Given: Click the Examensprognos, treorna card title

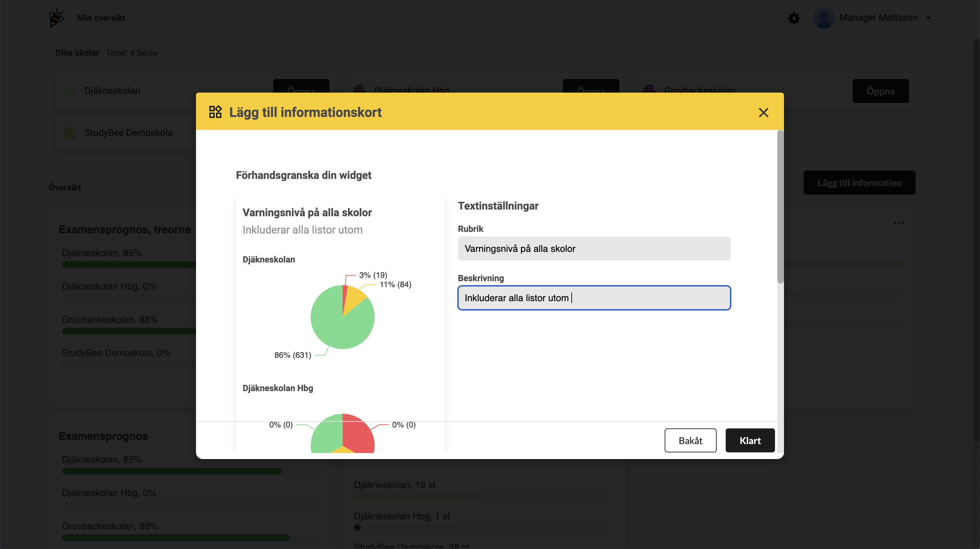Looking at the screenshot, I should (x=124, y=230).
